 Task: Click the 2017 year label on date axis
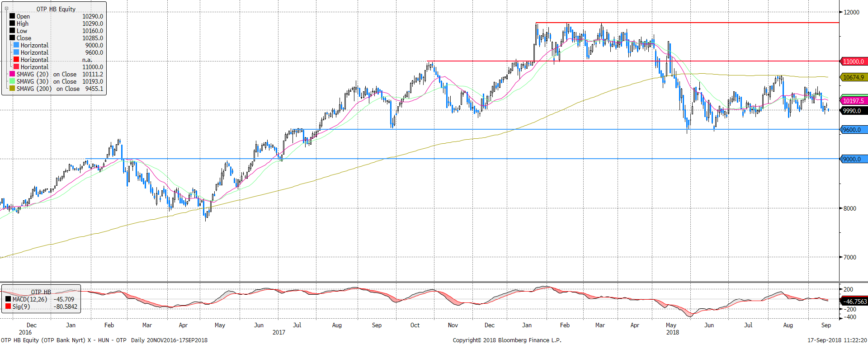[279, 332]
